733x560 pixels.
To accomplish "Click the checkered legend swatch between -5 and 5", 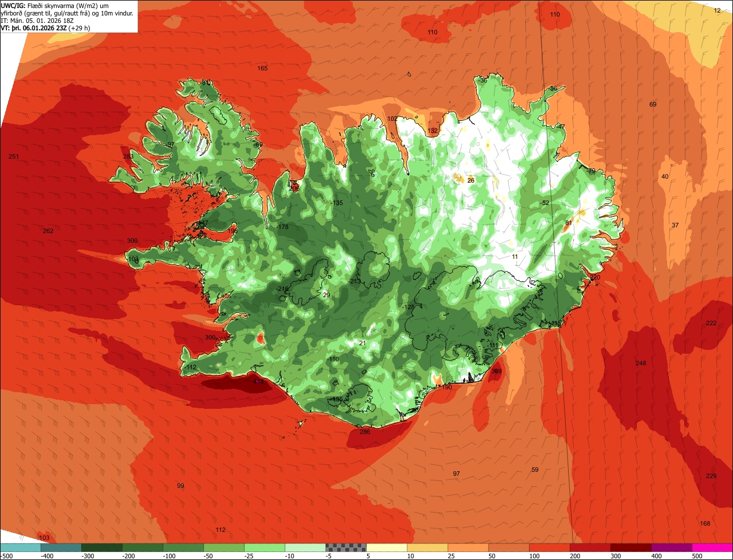I will (x=346, y=547).
